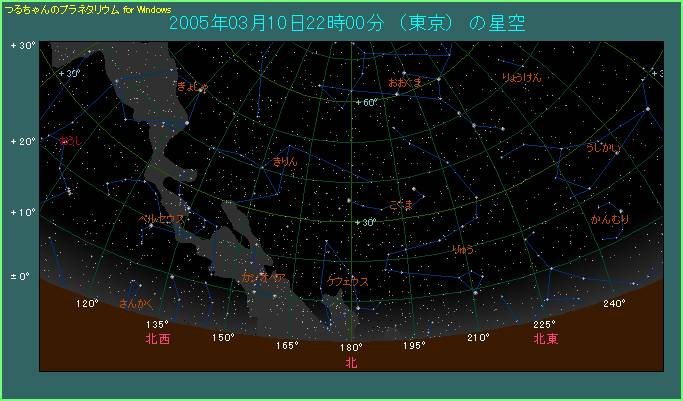Image resolution: width=683 pixels, height=401 pixels.
Task: Click the 北西 direction marker
Action: (x=158, y=339)
